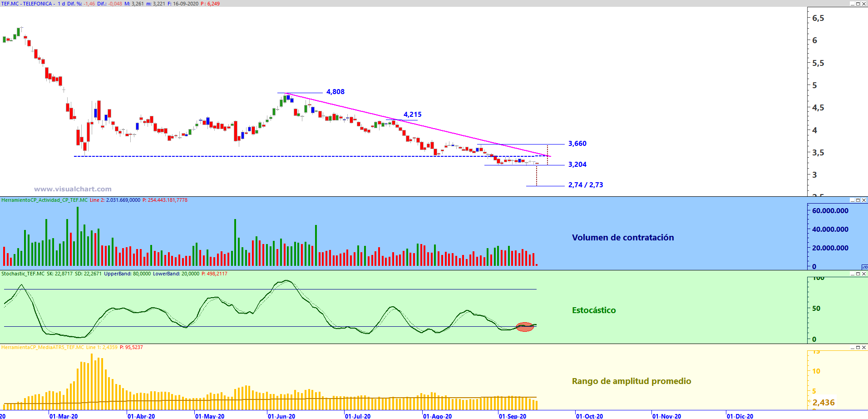Screen dimensions: 868x419
Task: Click the 01-Nov-20 date on time axis
Action: [667, 416]
